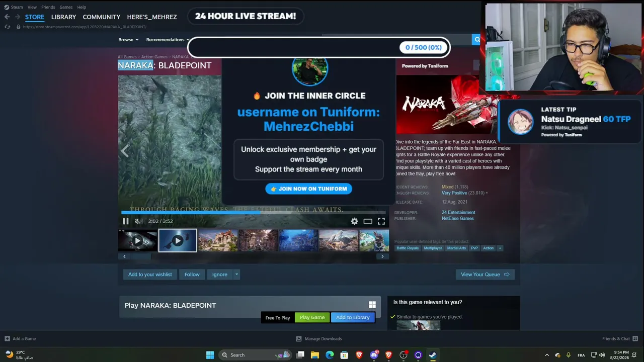Open View Your Queue
This screenshot has height=362, width=644.
(485, 275)
